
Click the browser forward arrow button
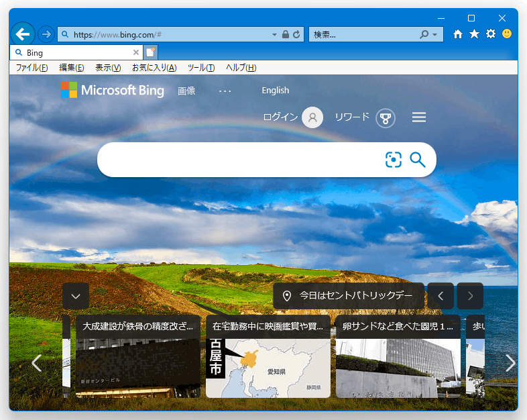point(46,34)
